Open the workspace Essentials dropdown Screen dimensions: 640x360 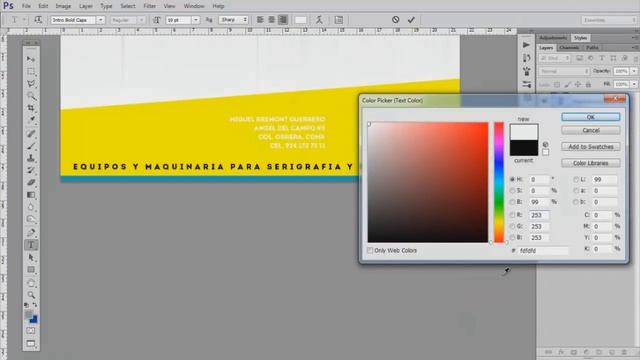pyautogui.click(x=609, y=20)
